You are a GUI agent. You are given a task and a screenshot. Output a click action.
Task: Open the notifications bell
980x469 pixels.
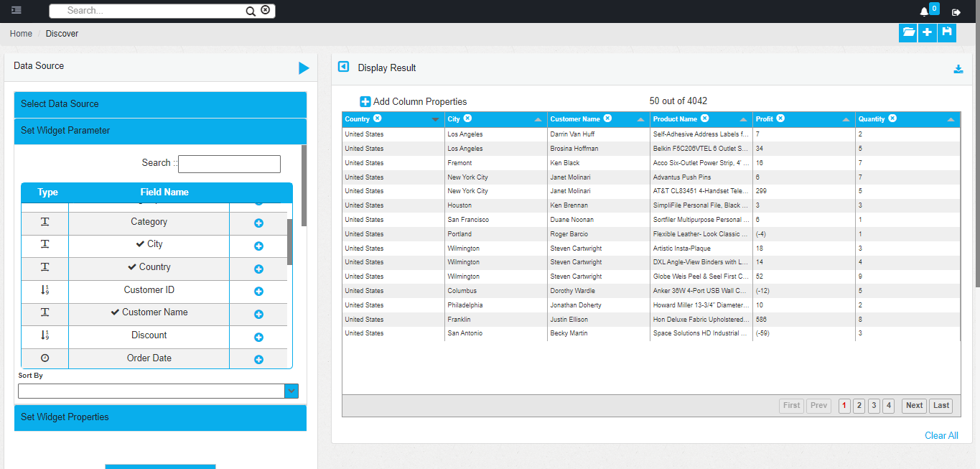pyautogui.click(x=924, y=11)
